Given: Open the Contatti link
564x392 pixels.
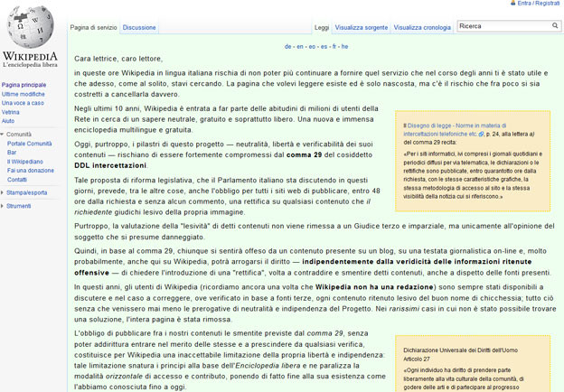Looking at the screenshot, I should [x=17, y=180].
